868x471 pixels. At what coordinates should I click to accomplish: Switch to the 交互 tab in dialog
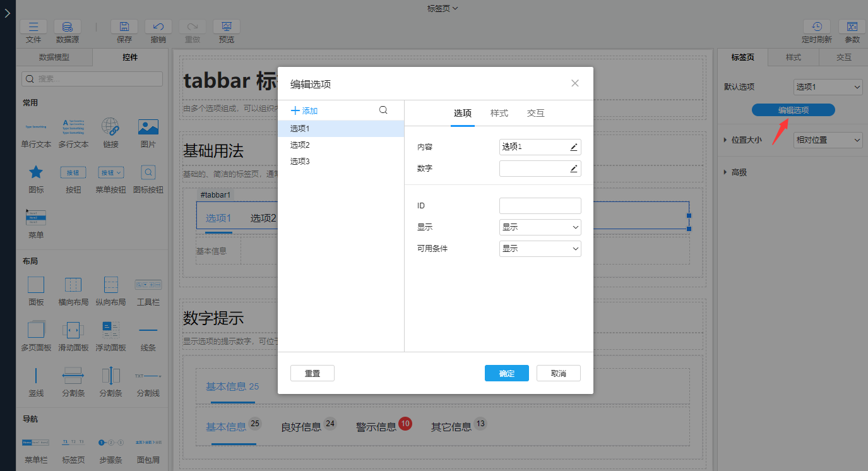click(535, 114)
